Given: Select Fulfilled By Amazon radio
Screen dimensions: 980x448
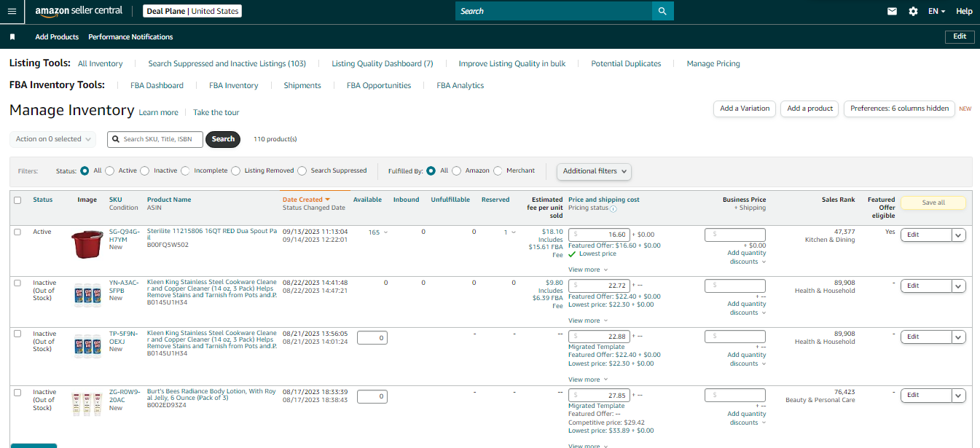Looking at the screenshot, I should point(456,170).
